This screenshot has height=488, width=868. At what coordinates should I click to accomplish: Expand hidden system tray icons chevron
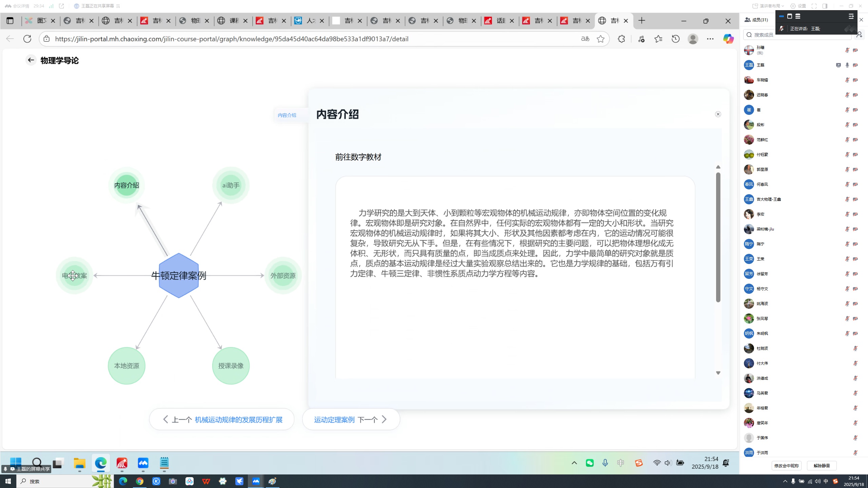[x=574, y=463]
